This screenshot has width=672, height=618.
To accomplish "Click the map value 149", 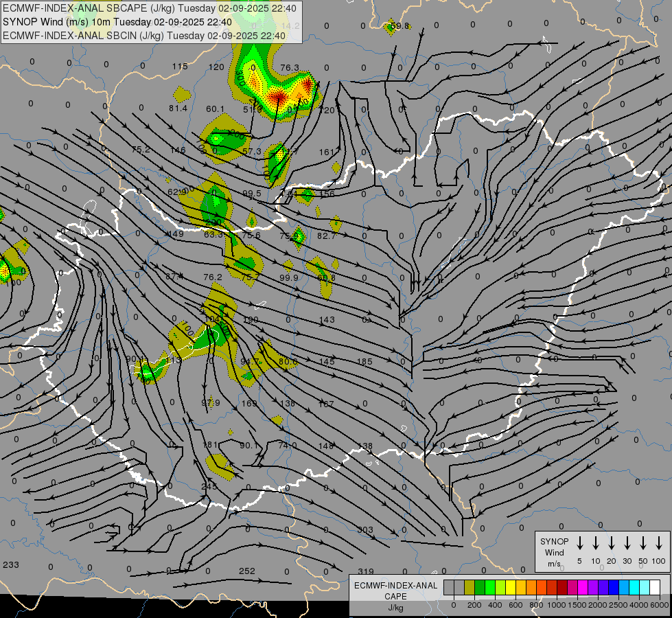I will (176, 234).
